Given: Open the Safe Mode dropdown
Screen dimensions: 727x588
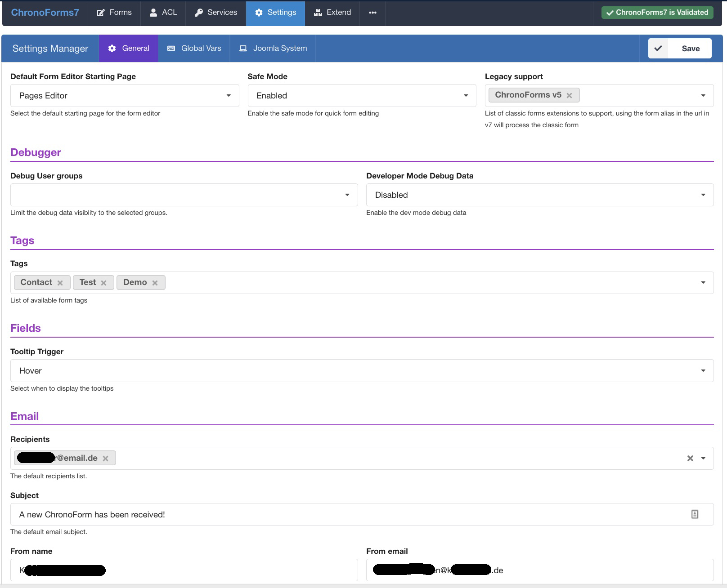Looking at the screenshot, I should pos(362,95).
